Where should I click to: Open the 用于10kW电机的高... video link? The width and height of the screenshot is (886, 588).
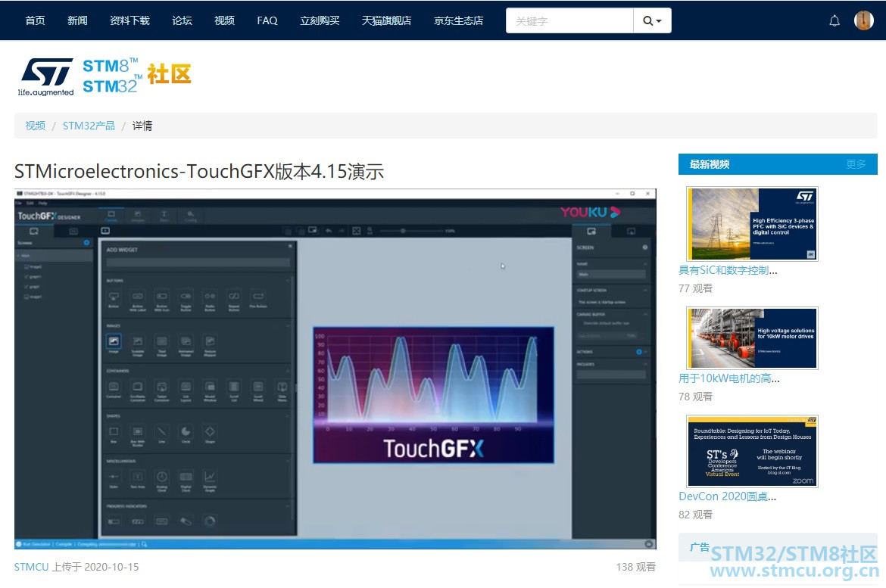tap(729, 378)
